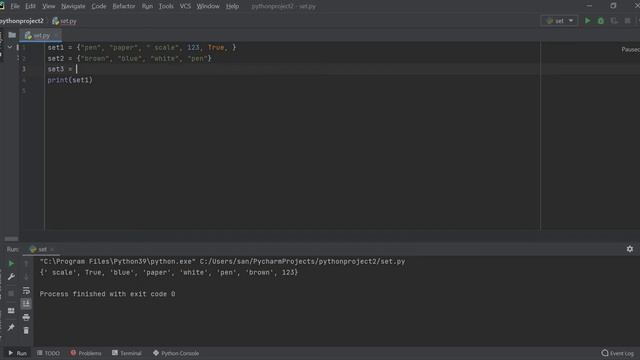
Task: Open the Run menu
Action: coord(147,6)
